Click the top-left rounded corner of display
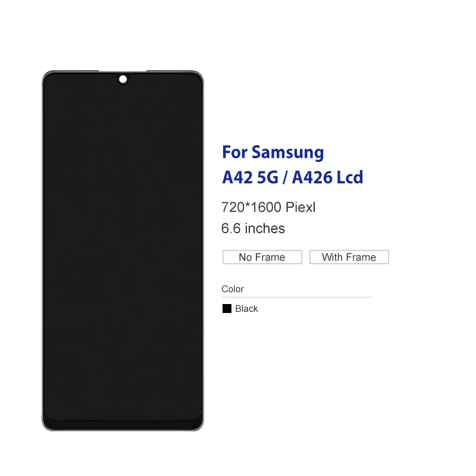The width and height of the screenshot is (476, 476). pos(48,77)
